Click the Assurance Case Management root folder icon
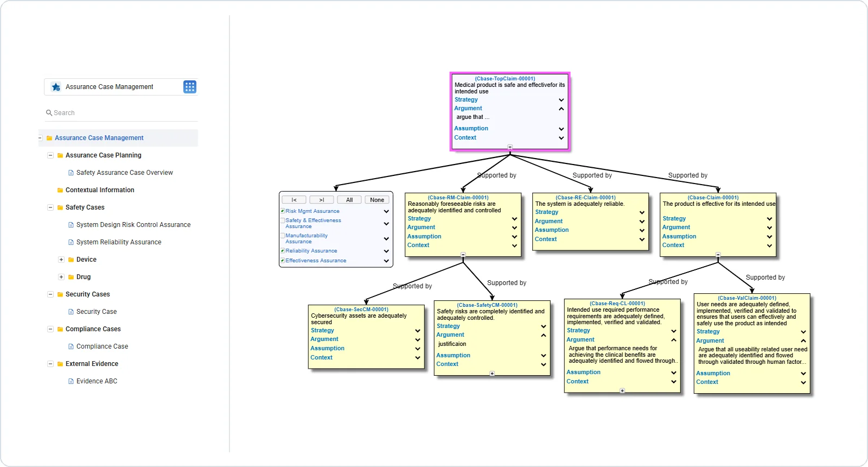The height and width of the screenshot is (467, 868). pos(49,138)
